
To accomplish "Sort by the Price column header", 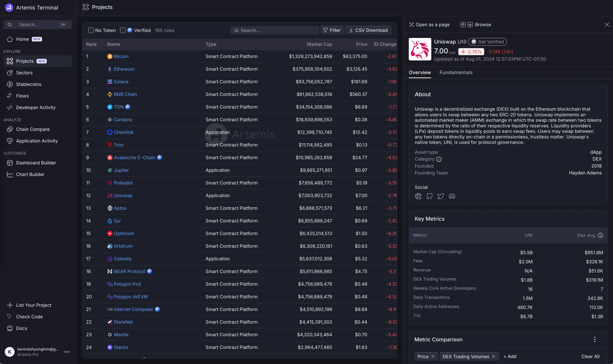I will point(362,44).
